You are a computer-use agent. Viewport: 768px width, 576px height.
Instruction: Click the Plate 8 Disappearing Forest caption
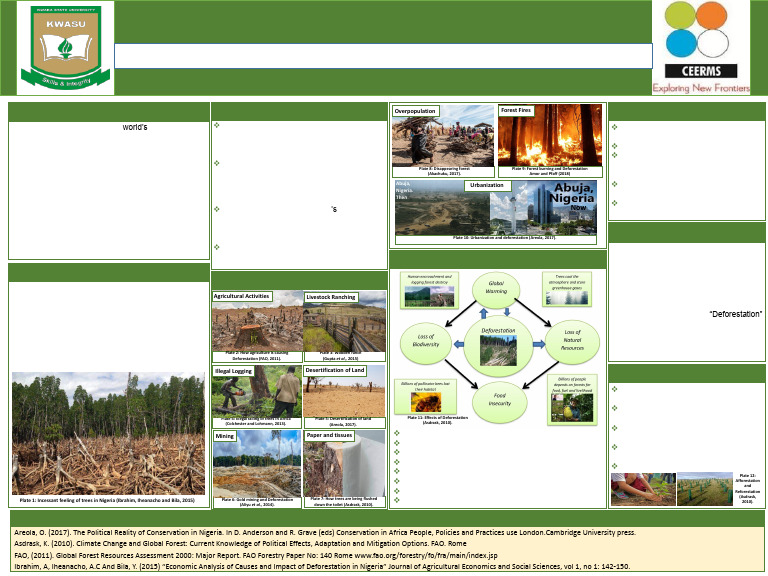click(444, 171)
